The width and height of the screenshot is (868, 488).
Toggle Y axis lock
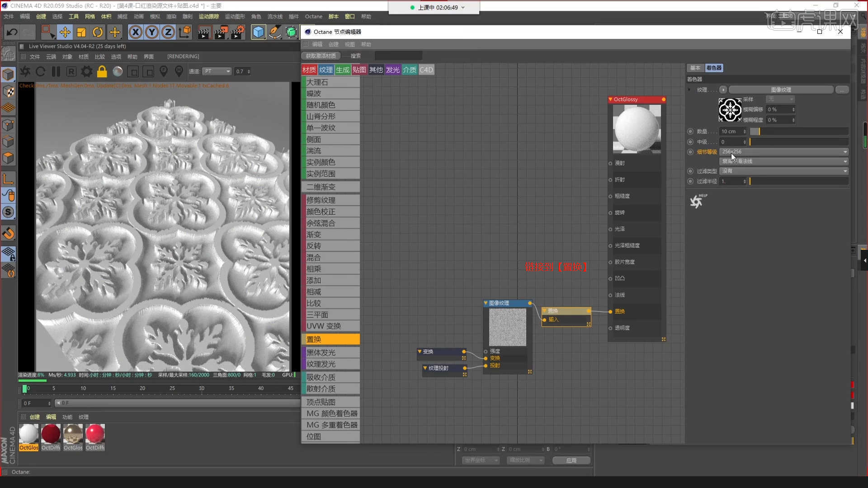152,32
